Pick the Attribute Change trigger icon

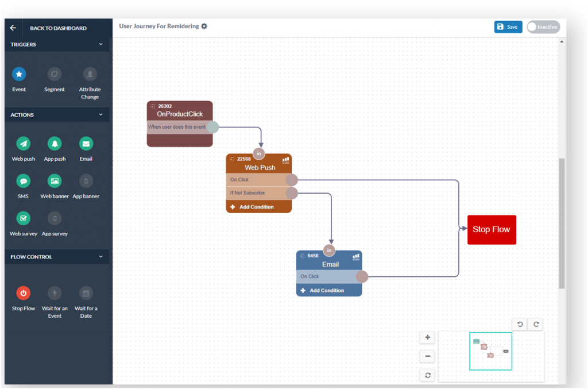90,74
